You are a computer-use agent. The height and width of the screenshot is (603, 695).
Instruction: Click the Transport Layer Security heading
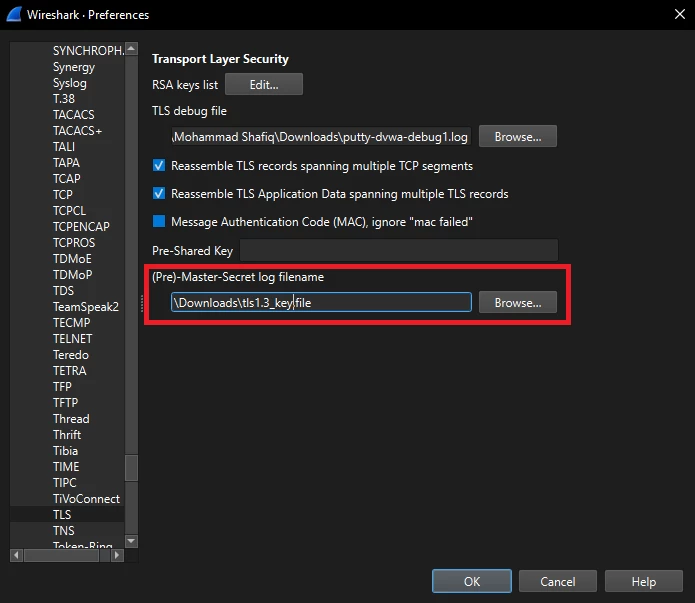(220, 59)
